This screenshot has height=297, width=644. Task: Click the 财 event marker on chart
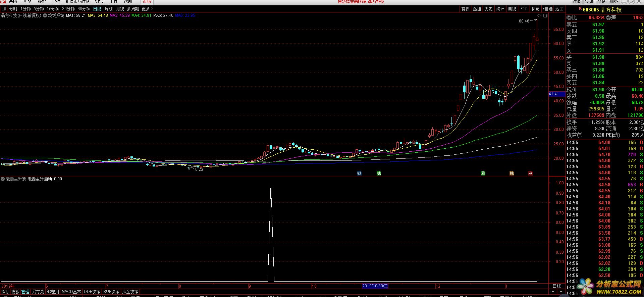[359, 173]
